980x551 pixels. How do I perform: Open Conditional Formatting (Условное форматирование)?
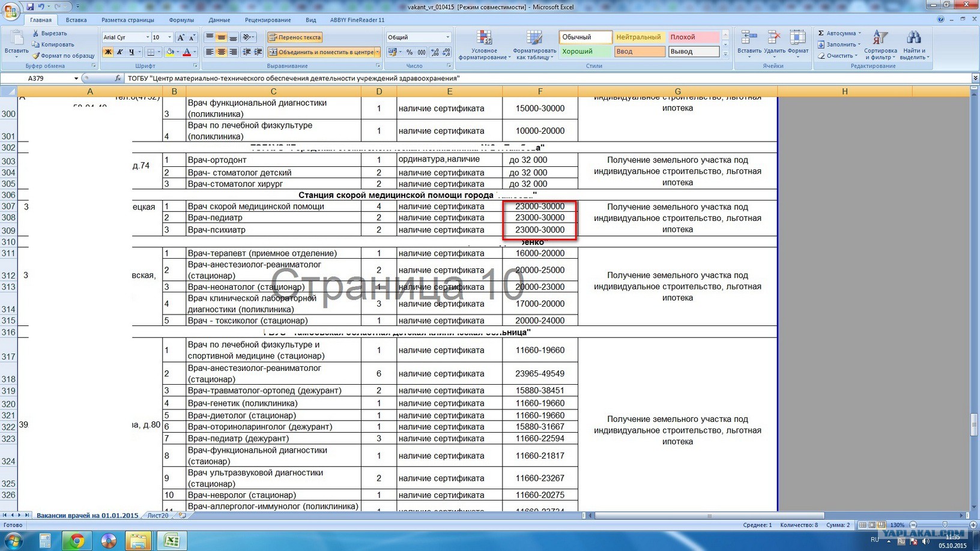484,45
